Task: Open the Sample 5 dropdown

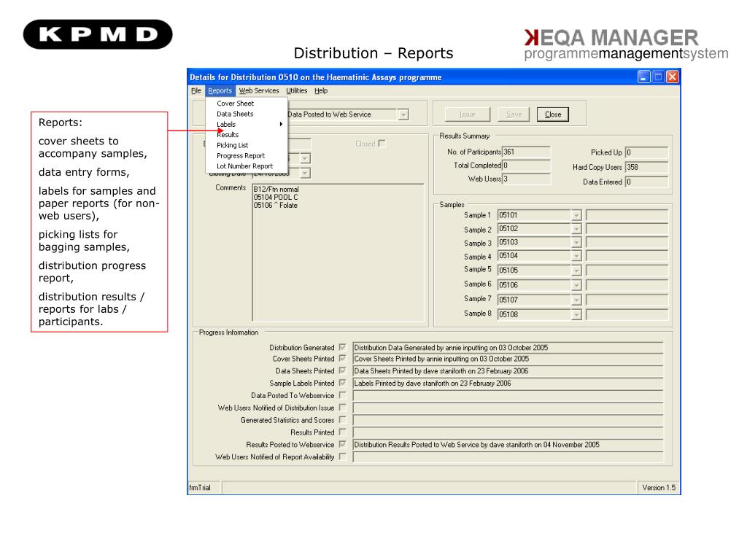Action: 576,271
